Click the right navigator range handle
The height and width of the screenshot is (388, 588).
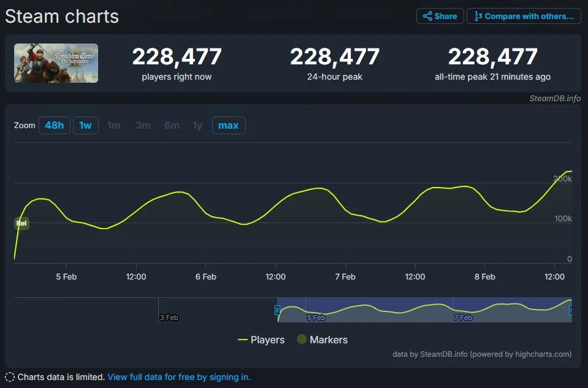pos(571,311)
